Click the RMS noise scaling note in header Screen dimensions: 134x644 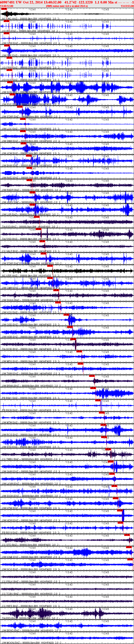coord(67,6)
